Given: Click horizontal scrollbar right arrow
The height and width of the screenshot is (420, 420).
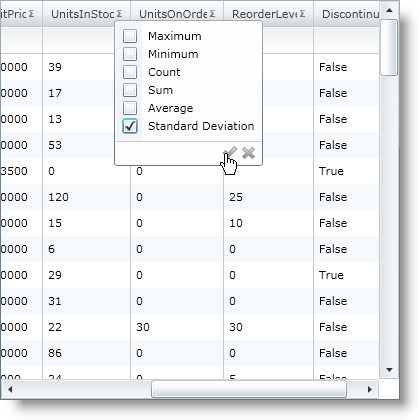Looking at the screenshot, I should click(x=370, y=389).
